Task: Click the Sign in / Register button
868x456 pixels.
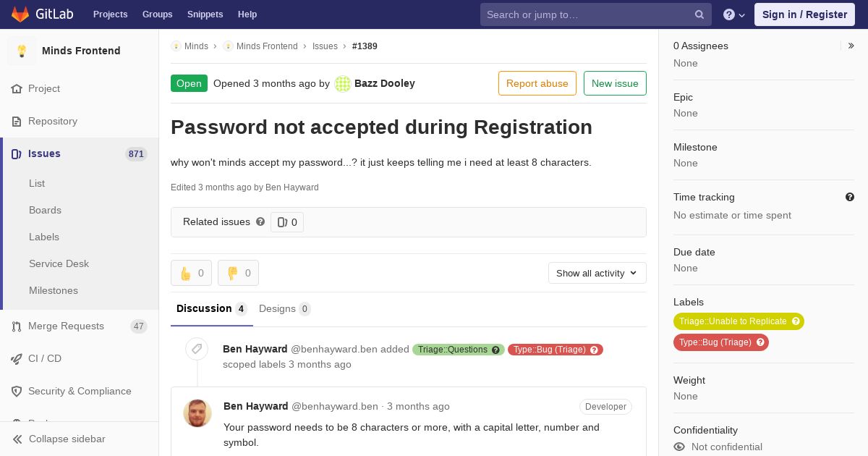Action: click(x=804, y=14)
